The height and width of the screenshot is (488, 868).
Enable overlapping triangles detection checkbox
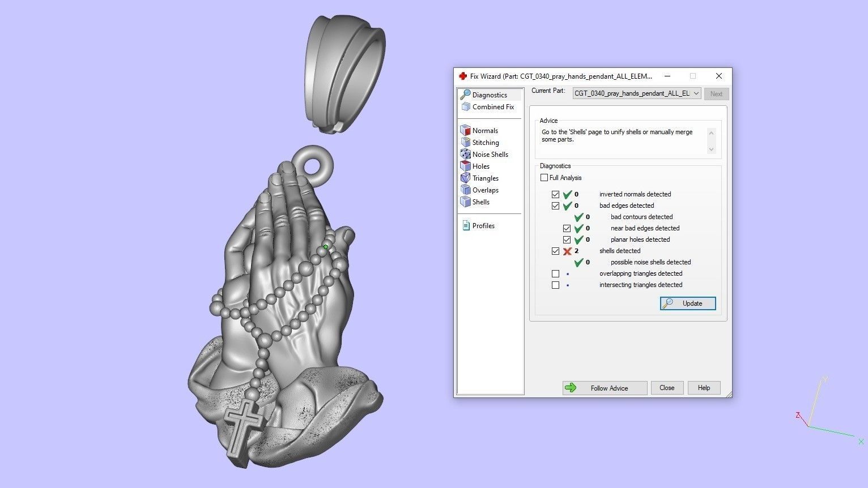click(x=556, y=273)
